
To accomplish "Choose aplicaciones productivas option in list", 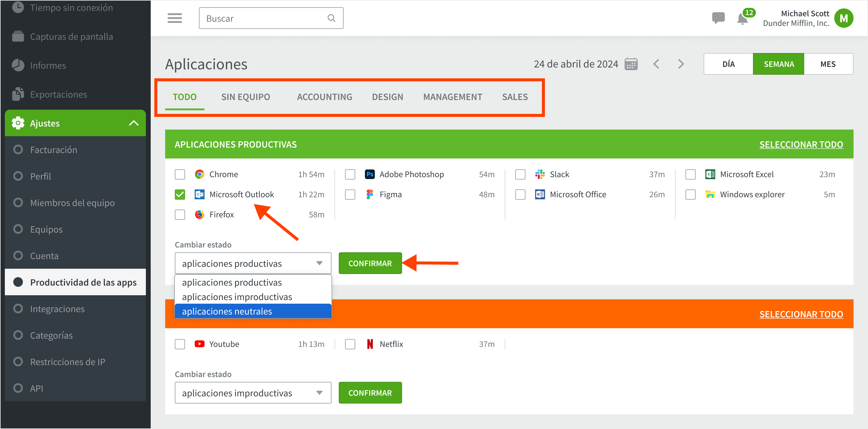I will point(253,282).
